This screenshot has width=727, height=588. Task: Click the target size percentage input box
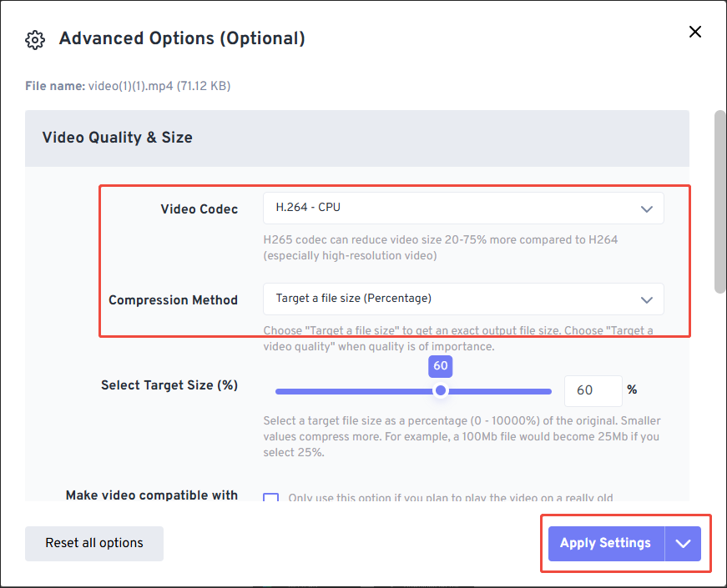click(593, 390)
